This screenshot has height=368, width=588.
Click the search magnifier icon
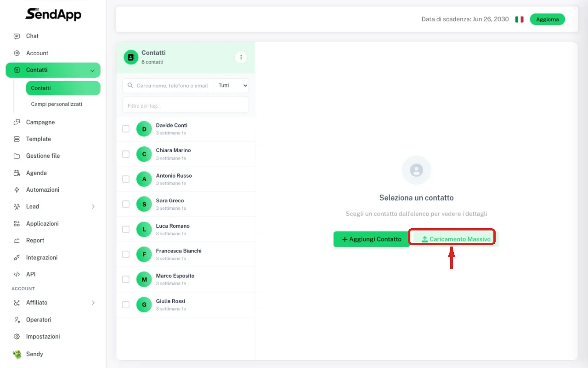point(130,86)
